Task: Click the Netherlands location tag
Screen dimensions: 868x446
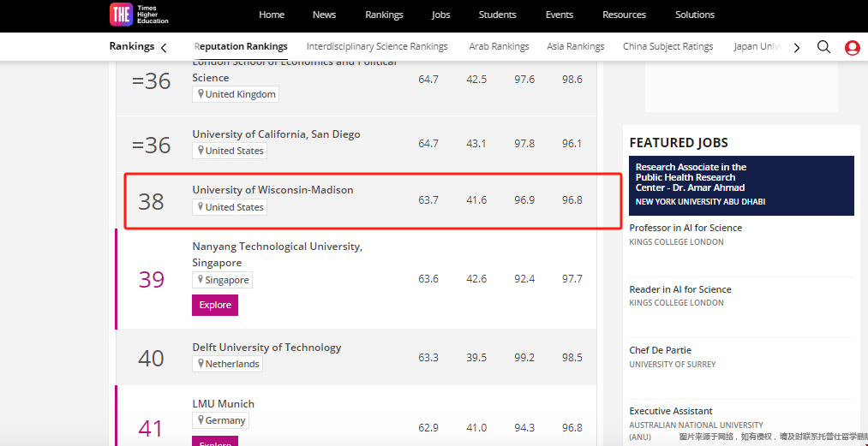Action: tap(227, 364)
